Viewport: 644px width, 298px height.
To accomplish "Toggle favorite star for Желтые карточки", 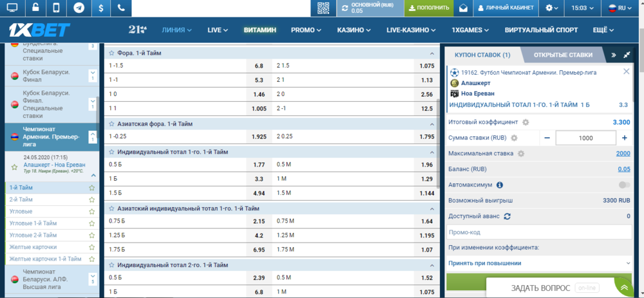I will coord(91,248).
